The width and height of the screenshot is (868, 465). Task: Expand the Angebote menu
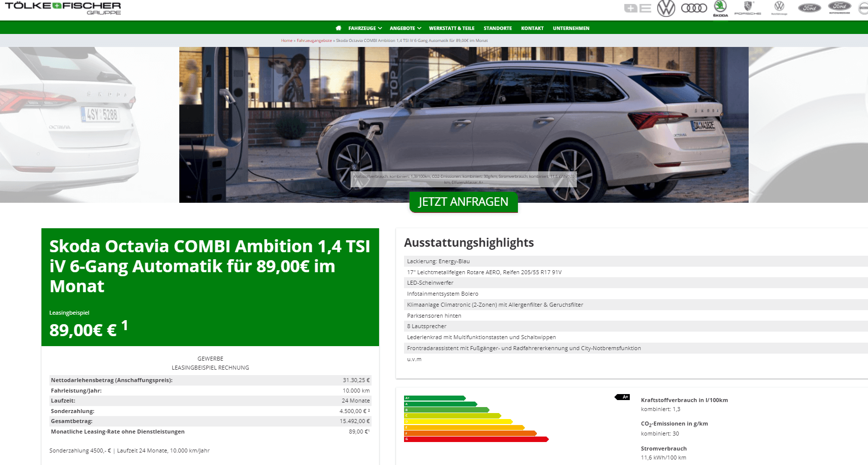pos(406,28)
